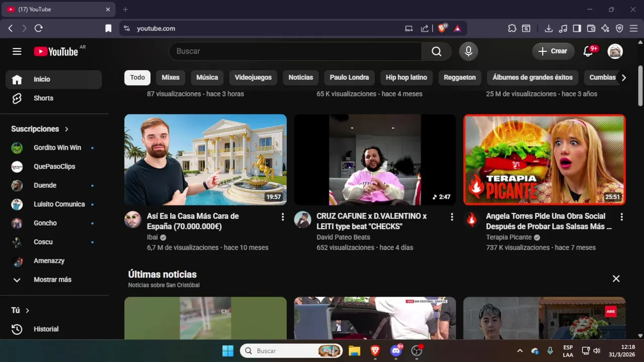The height and width of the screenshot is (362, 644).
Task: Open browser downloads
Action: 548,29
